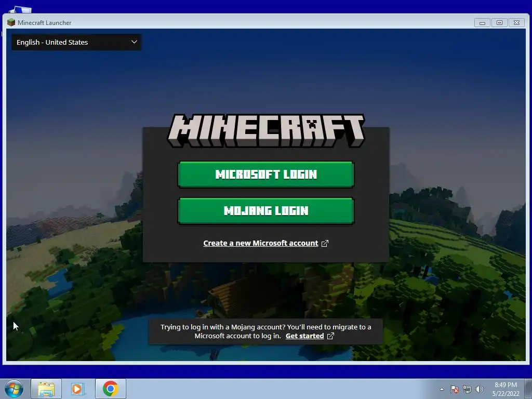Open the Create a new Microsoft account link

[x=261, y=243]
